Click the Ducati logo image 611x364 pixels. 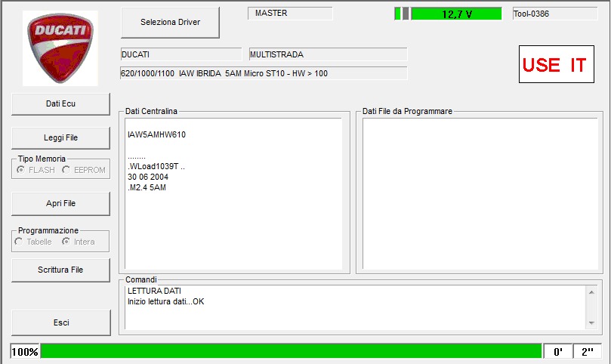tap(60, 48)
